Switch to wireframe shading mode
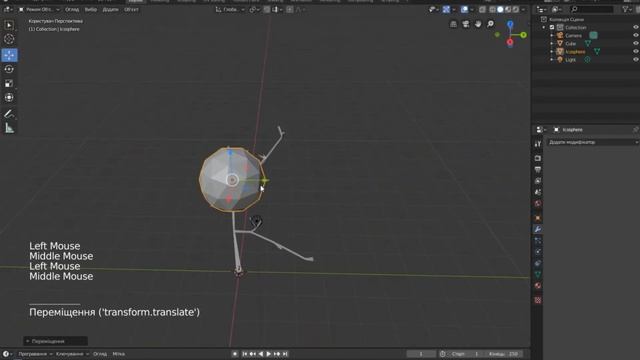 point(493,9)
